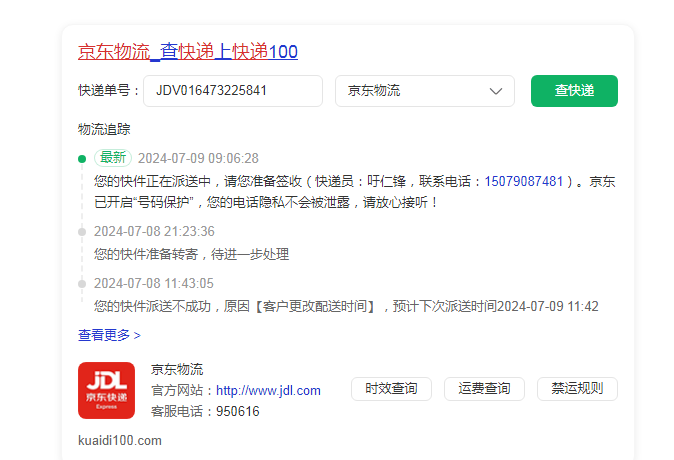Click the 物流追踪 heading

click(104, 129)
